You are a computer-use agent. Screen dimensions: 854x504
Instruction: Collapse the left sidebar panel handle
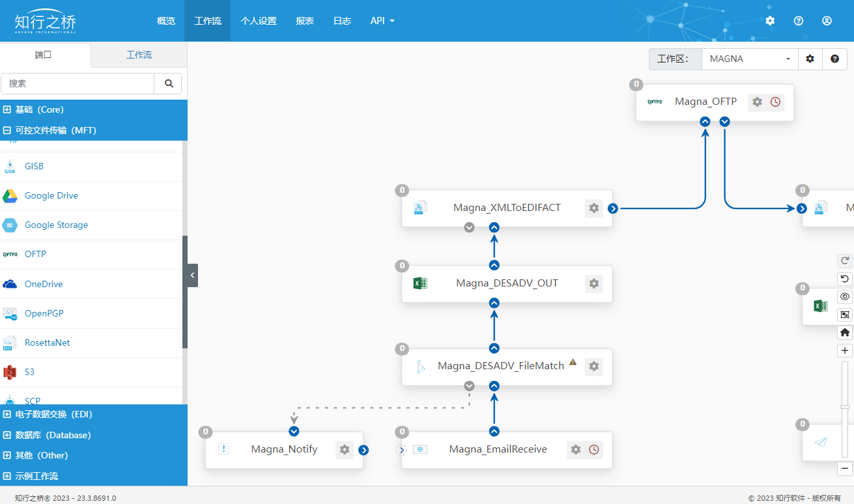coord(192,275)
